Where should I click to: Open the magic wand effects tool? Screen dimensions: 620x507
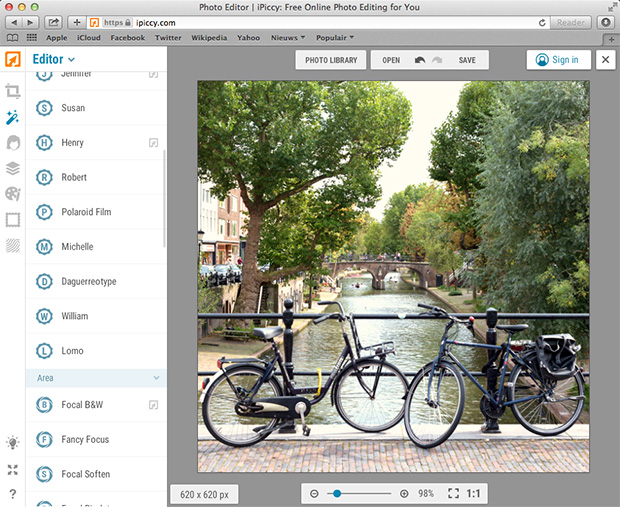13,117
